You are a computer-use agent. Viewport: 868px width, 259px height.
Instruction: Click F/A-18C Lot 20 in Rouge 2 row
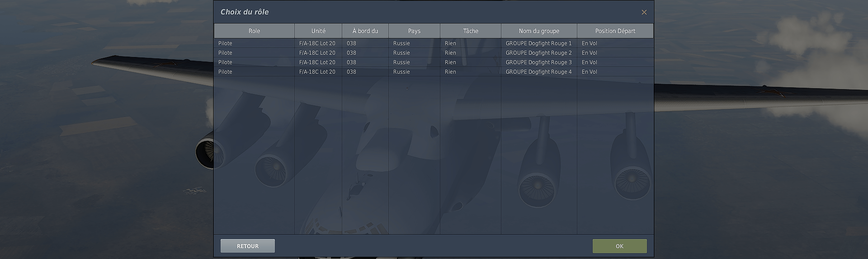point(317,53)
